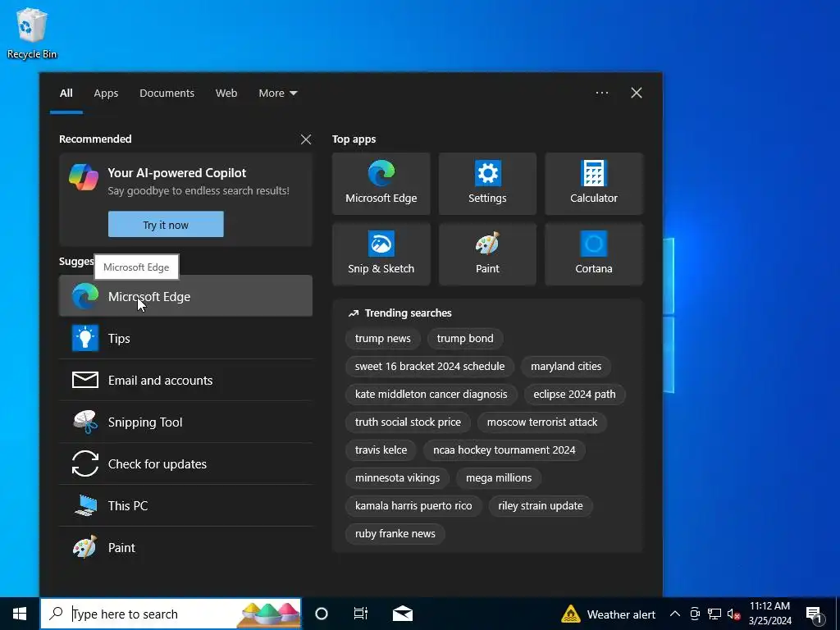Screen dimensions: 840x630
Task: Switch to the Documents tab
Action: (x=167, y=94)
